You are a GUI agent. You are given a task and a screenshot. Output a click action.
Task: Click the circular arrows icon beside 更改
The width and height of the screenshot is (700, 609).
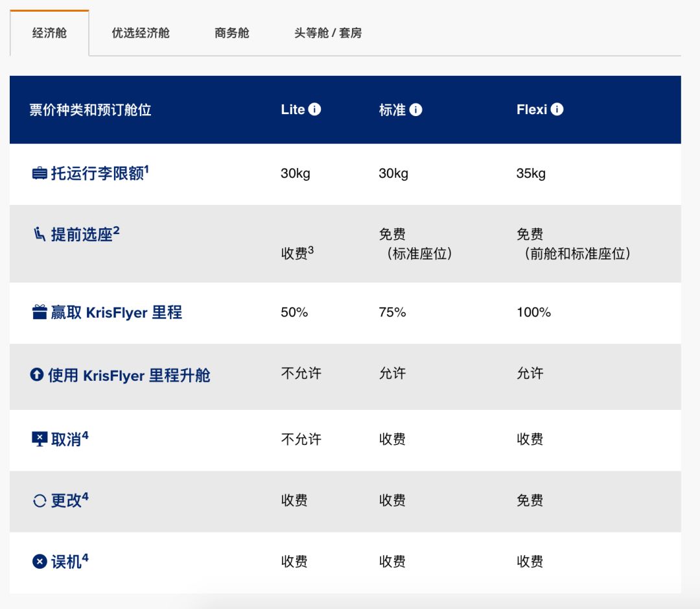point(40,501)
